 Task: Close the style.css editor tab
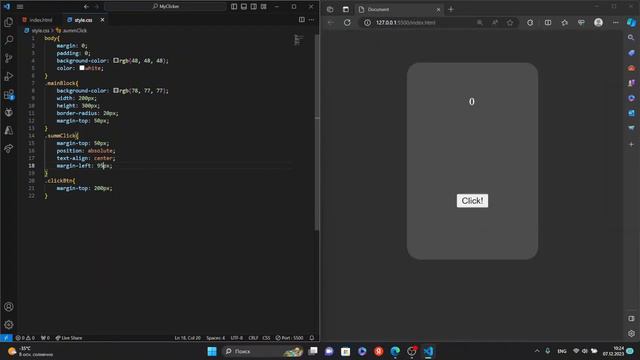click(x=102, y=20)
